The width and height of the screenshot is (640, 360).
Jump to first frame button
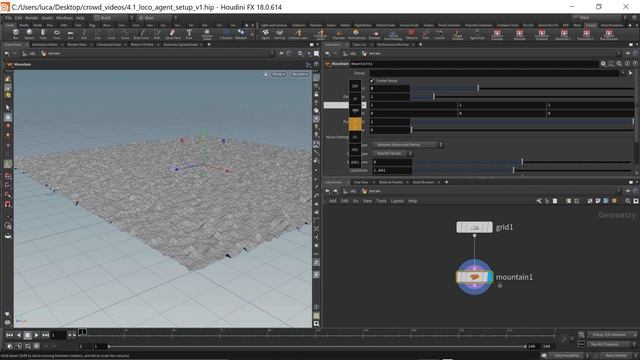click(9, 335)
